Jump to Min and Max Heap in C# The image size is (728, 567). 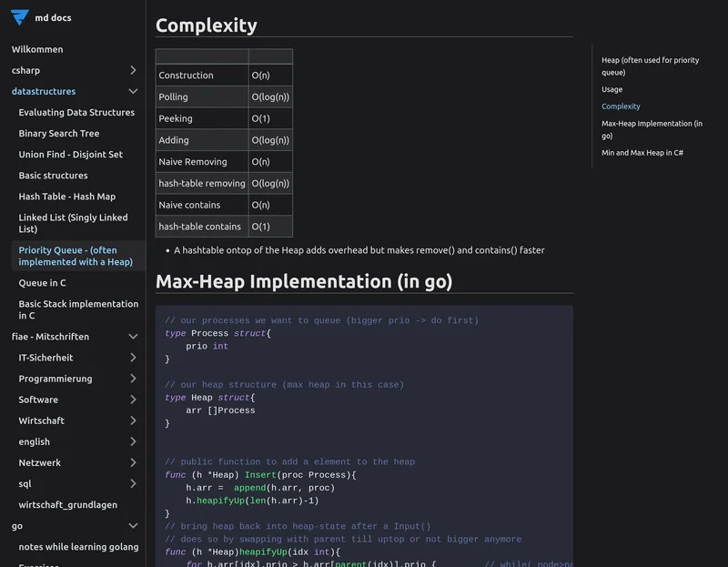coord(642,153)
